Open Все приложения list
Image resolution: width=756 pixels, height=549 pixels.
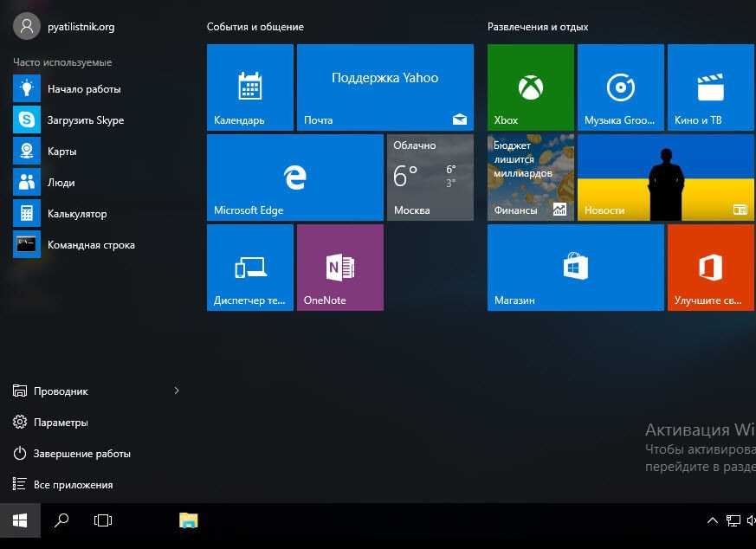click(73, 485)
